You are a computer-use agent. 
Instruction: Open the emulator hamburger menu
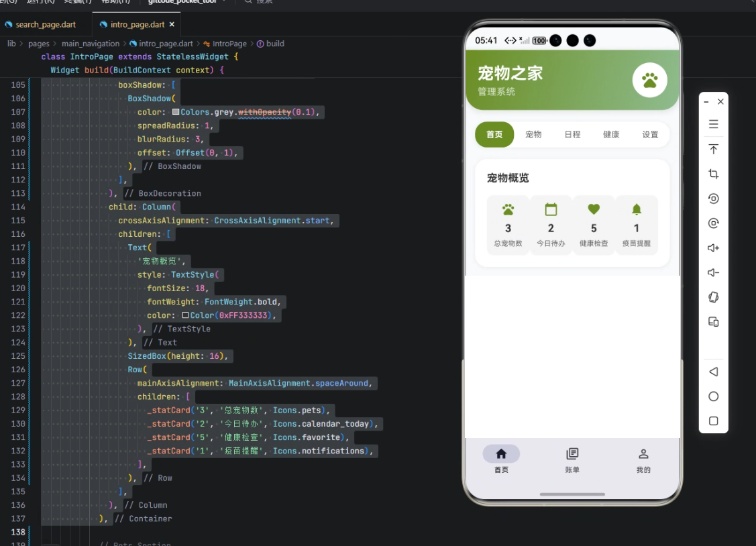click(714, 124)
